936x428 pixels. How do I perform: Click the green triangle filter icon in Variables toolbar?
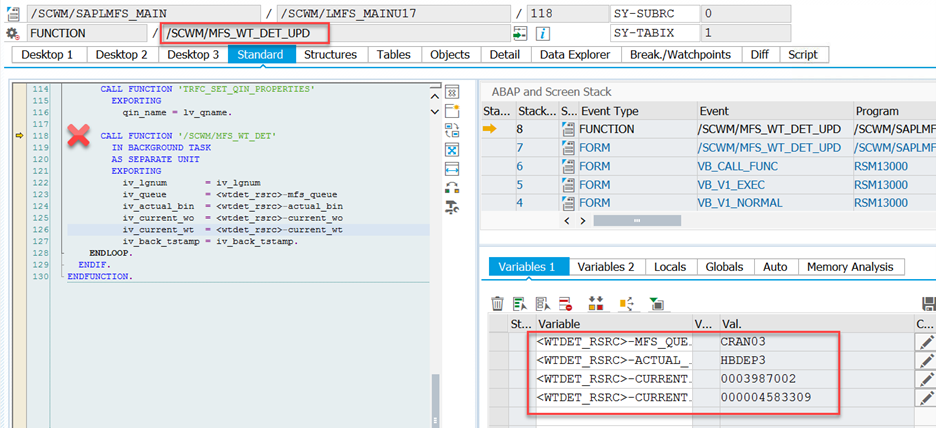[x=657, y=304]
